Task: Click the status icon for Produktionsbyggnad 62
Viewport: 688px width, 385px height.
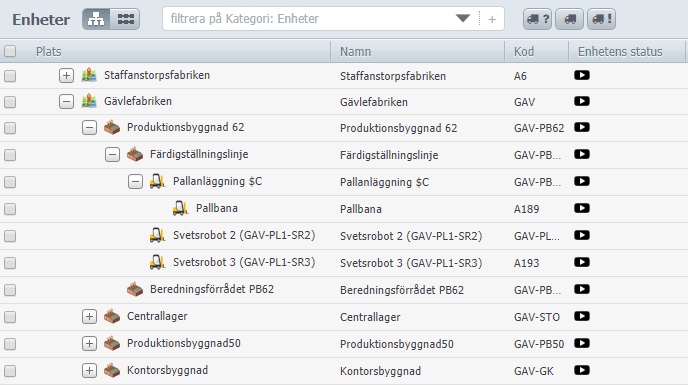Action: [x=582, y=127]
